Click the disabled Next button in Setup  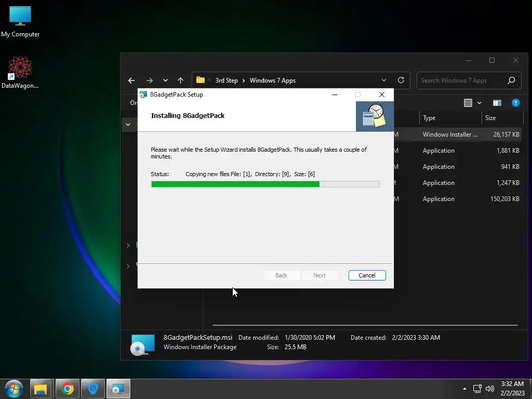coord(320,275)
